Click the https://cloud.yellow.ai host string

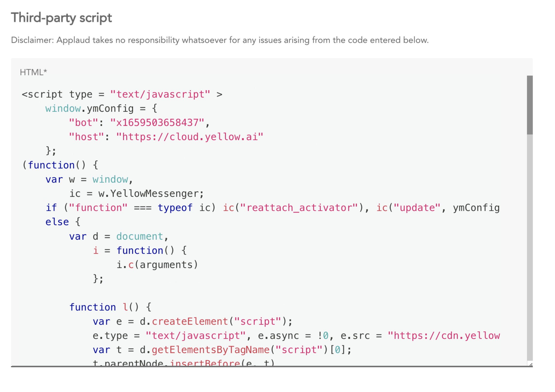point(189,137)
